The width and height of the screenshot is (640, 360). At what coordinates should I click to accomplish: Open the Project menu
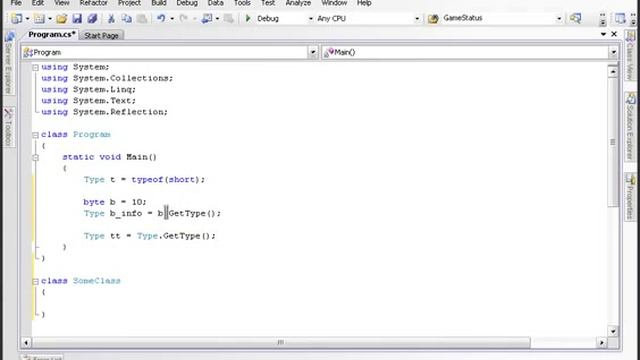click(129, 3)
